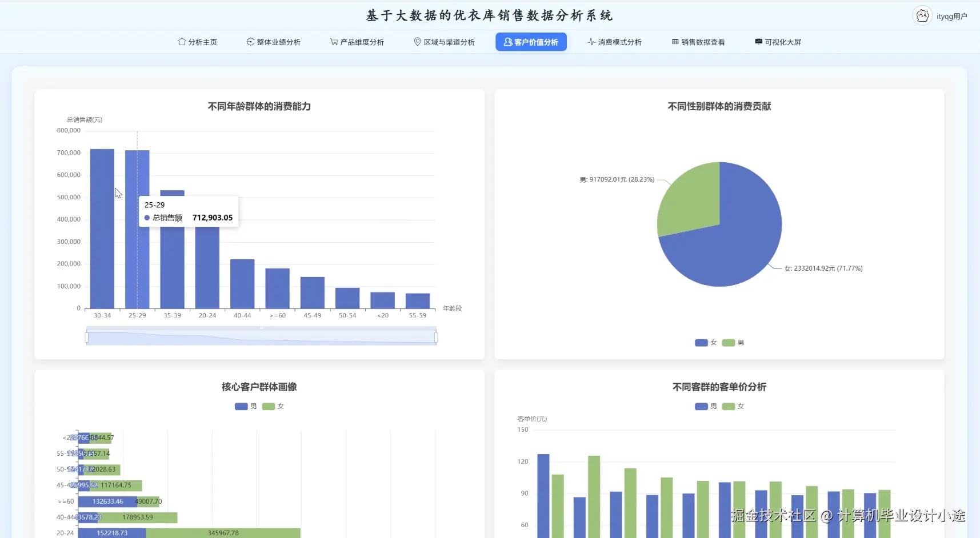980x538 pixels.
Task: Toggle the 女 legend in the gender pie chart
Action: click(x=706, y=343)
